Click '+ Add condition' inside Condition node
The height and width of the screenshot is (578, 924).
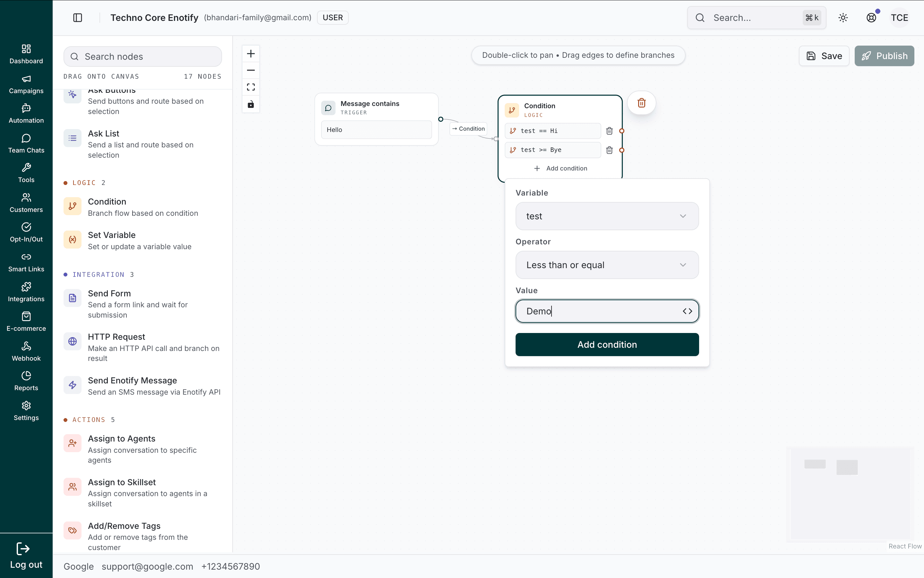point(560,168)
